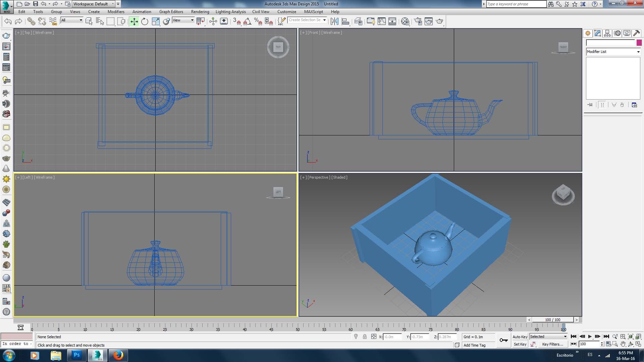Open the Rendering menu
The image size is (644, 362).
[x=200, y=11]
